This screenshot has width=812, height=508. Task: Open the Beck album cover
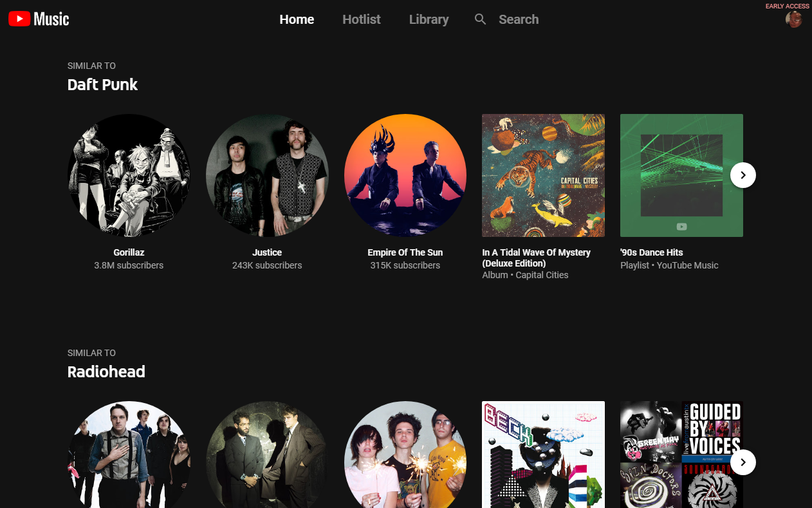pos(543,455)
